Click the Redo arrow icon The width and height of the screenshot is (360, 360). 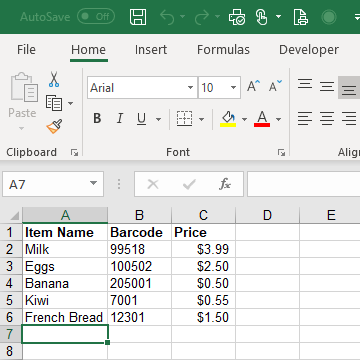202,17
